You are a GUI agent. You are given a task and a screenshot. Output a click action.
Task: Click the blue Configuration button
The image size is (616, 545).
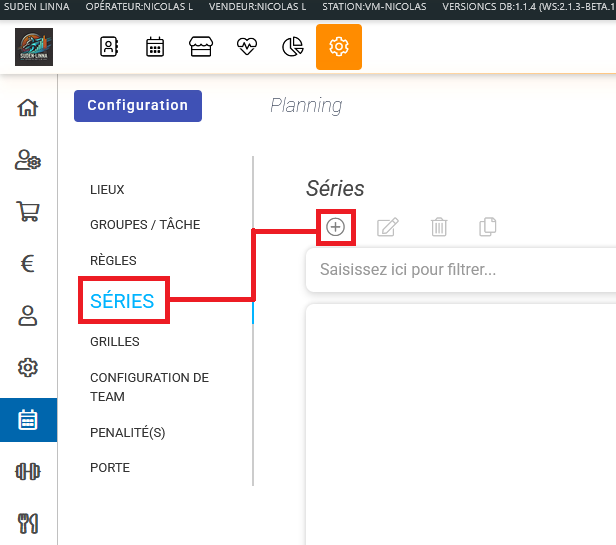(x=138, y=105)
